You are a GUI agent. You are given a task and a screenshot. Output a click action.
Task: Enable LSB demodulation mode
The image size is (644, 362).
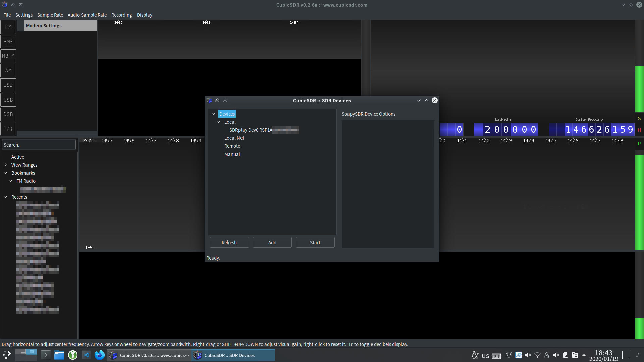[x=8, y=85]
